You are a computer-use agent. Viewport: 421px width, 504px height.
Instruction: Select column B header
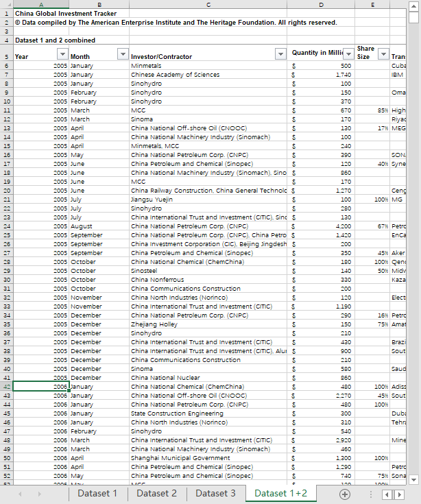(99, 5)
